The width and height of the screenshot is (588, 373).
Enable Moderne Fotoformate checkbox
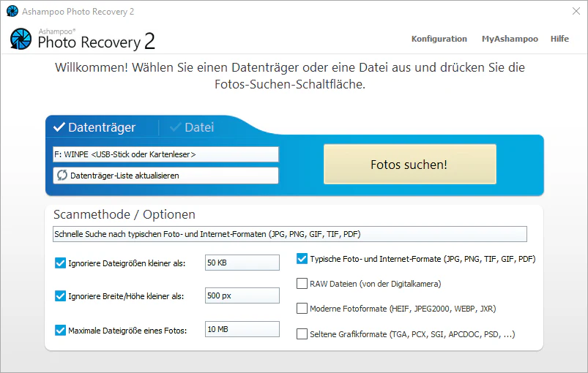point(302,308)
